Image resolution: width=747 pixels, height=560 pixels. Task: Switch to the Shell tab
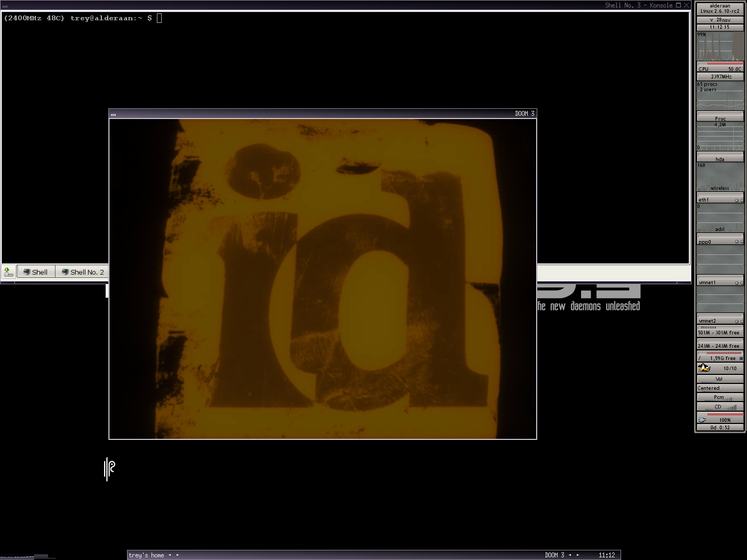(x=36, y=272)
